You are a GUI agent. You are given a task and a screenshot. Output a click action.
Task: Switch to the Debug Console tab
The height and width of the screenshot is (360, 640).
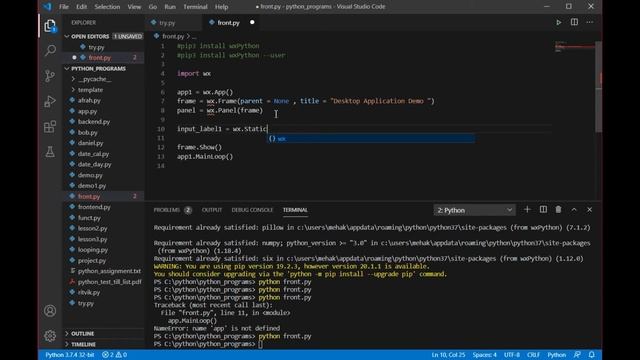[252, 210]
